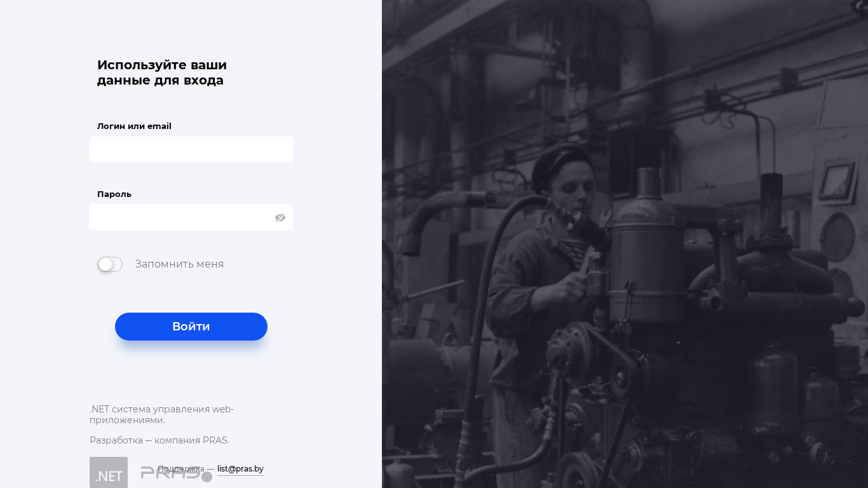
Task: Click the gray .NET logo icon
Action: pyautogui.click(x=109, y=472)
